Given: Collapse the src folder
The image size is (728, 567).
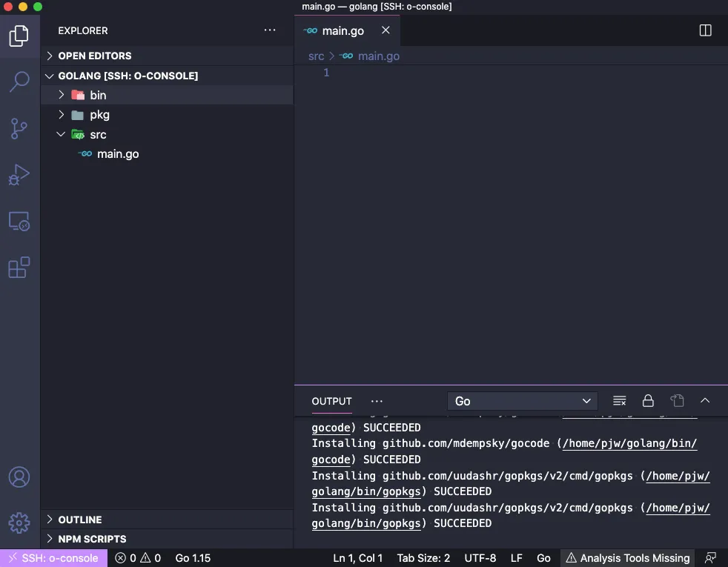Looking at the screenshot, I should point(167,135).
